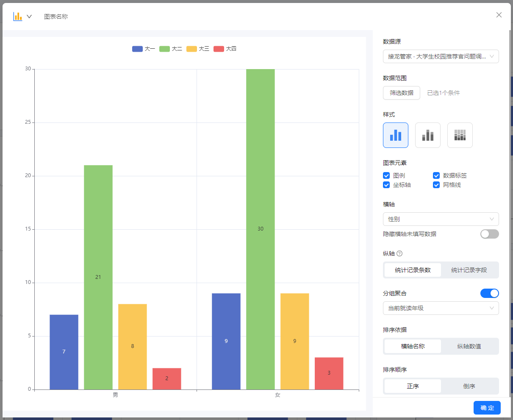Click the 图表名称 title field
513x420 pixels.
click(56, 17)
